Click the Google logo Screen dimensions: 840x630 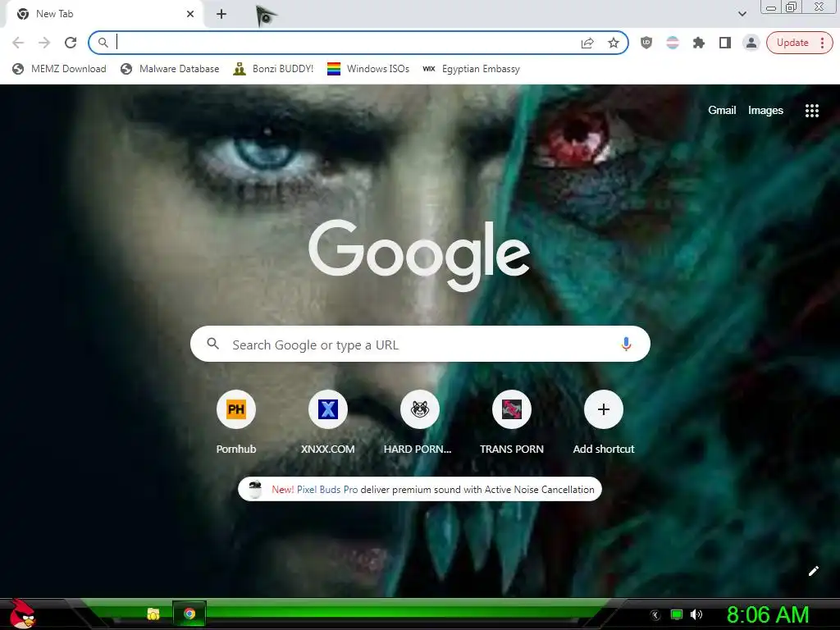(x=419, y=255)
